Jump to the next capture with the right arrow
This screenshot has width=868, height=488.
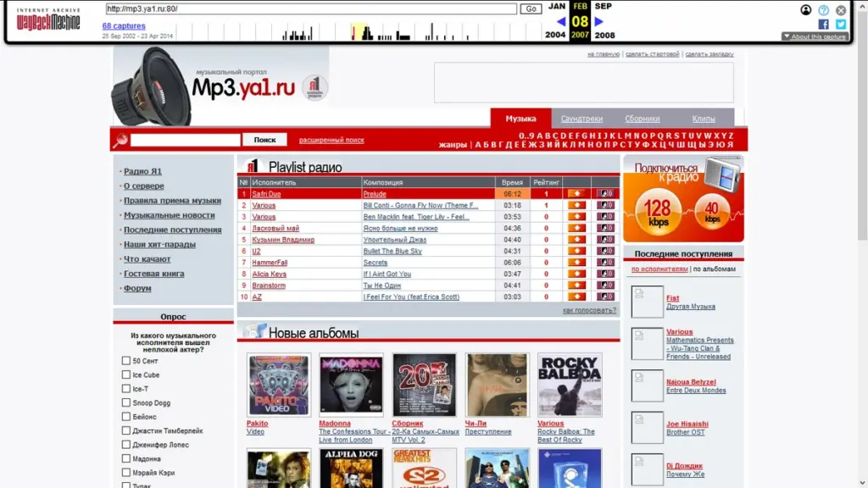tap(599, 21)
